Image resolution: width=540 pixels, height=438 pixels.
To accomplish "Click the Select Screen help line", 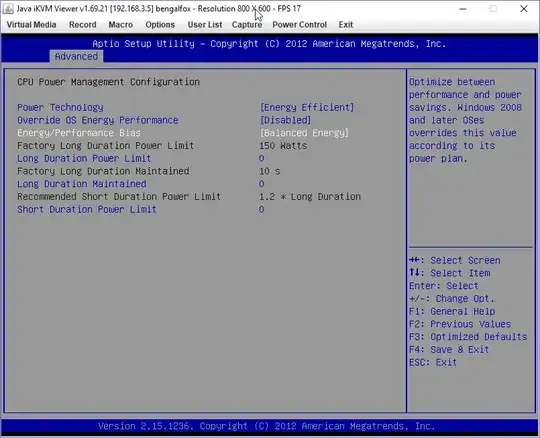I will click(455, 260).
